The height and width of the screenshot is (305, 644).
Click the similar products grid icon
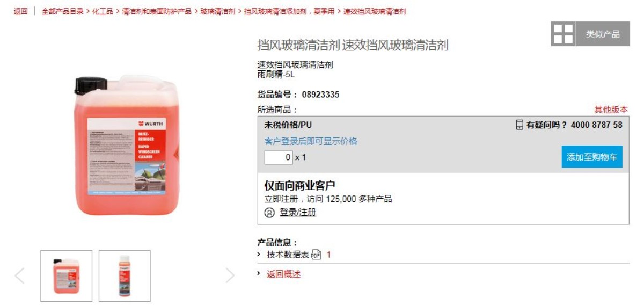(x=563, y=34)
